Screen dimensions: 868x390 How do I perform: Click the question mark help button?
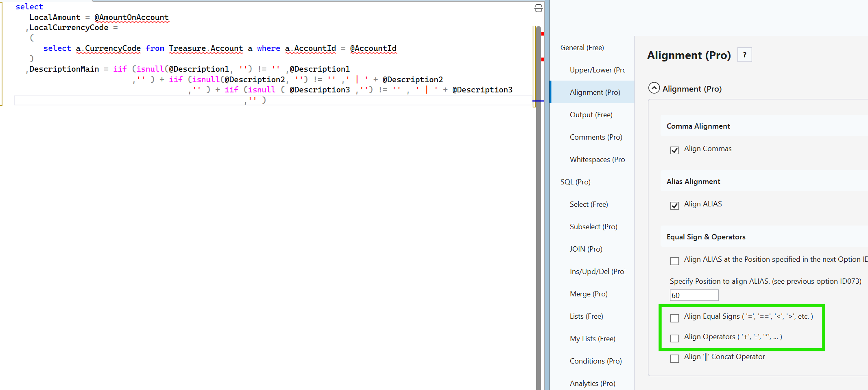[x=744, y=55]
